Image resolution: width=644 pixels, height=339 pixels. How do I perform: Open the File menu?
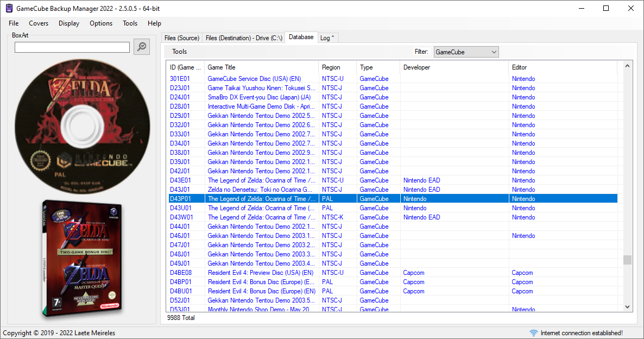pyautogui.click(x=14, y=23)
